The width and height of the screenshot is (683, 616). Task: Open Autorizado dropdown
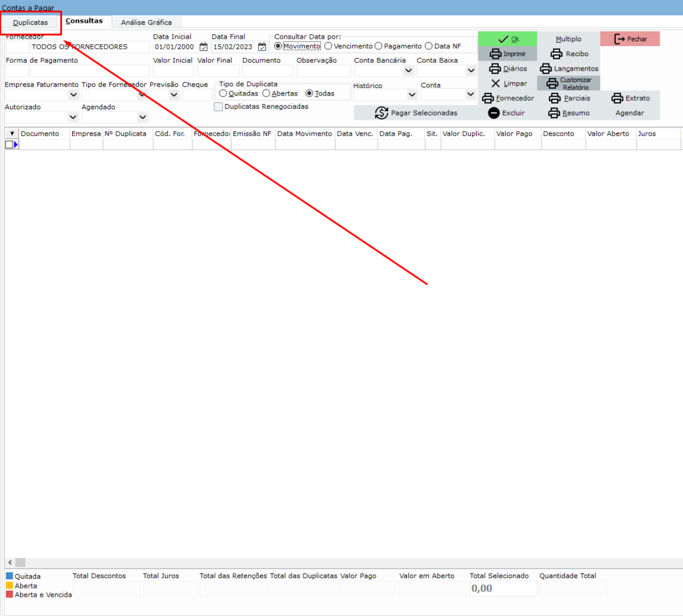73,117
